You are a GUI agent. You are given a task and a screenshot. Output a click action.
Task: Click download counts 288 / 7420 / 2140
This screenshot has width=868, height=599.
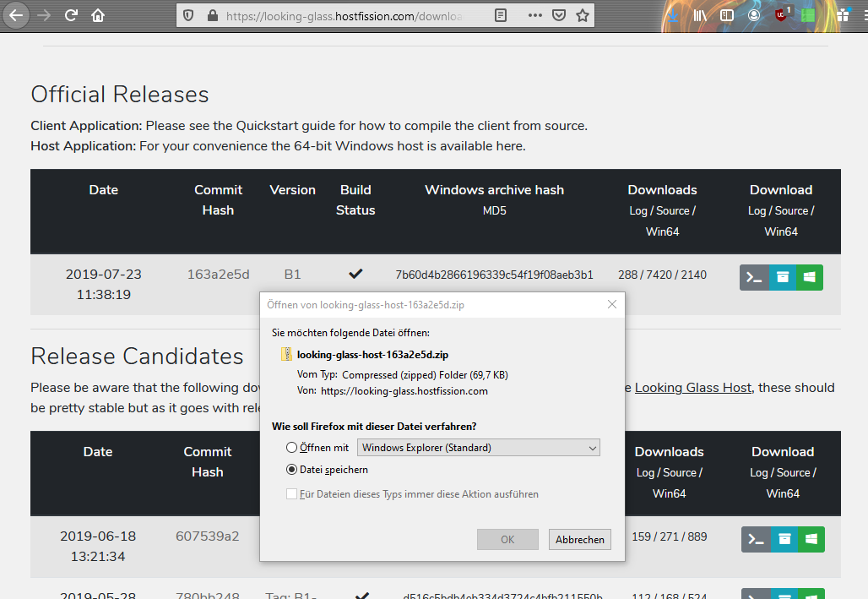pyautogui.click(x=662, y=275)
